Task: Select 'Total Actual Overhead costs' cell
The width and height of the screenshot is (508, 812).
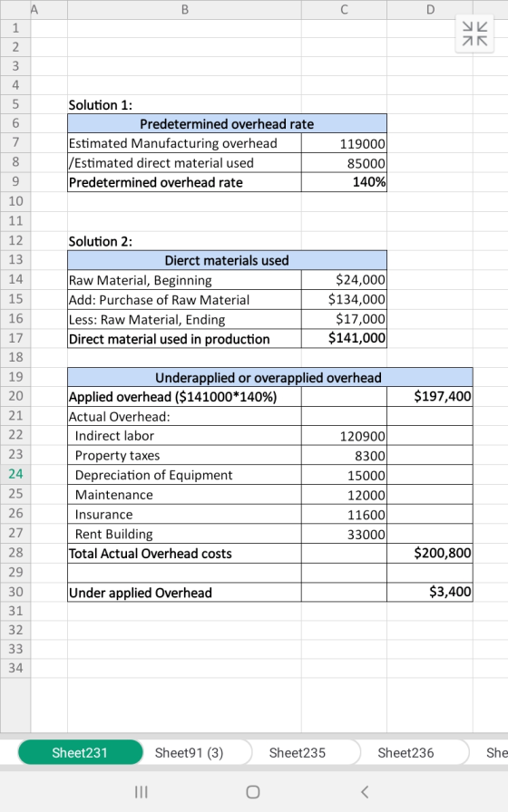Action: point(184,554)
